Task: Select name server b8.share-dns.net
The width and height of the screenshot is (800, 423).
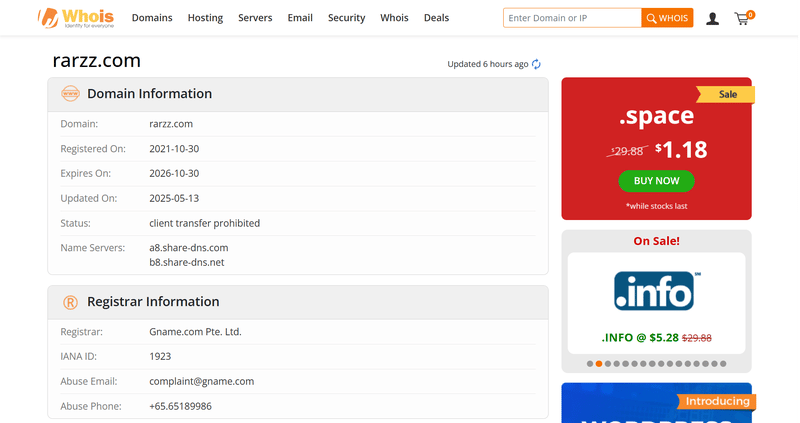Action: pos(187,262)
